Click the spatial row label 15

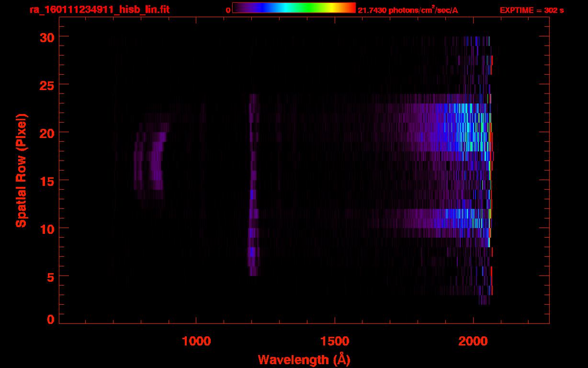coord(47,181)
